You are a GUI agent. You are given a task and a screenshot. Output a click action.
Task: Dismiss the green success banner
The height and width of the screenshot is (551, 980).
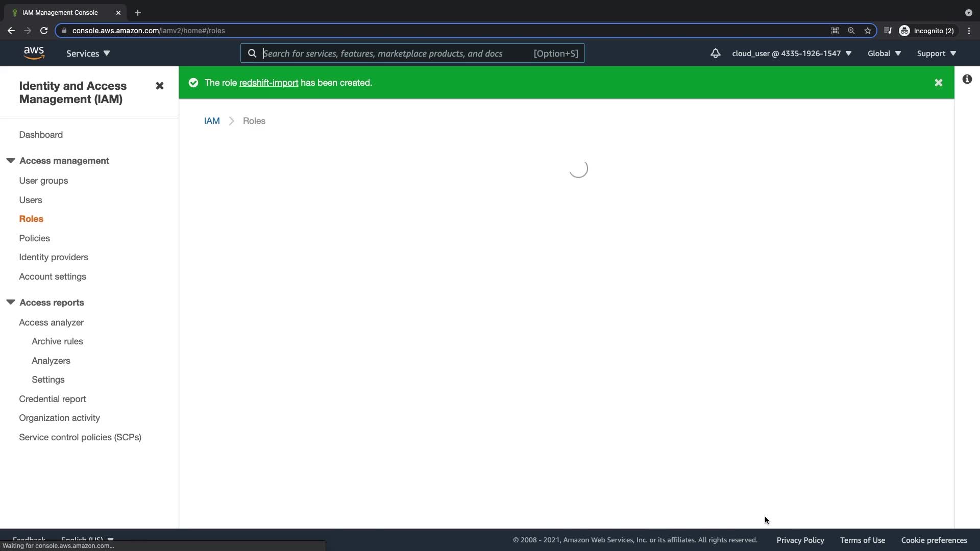(x=938, y=83)
